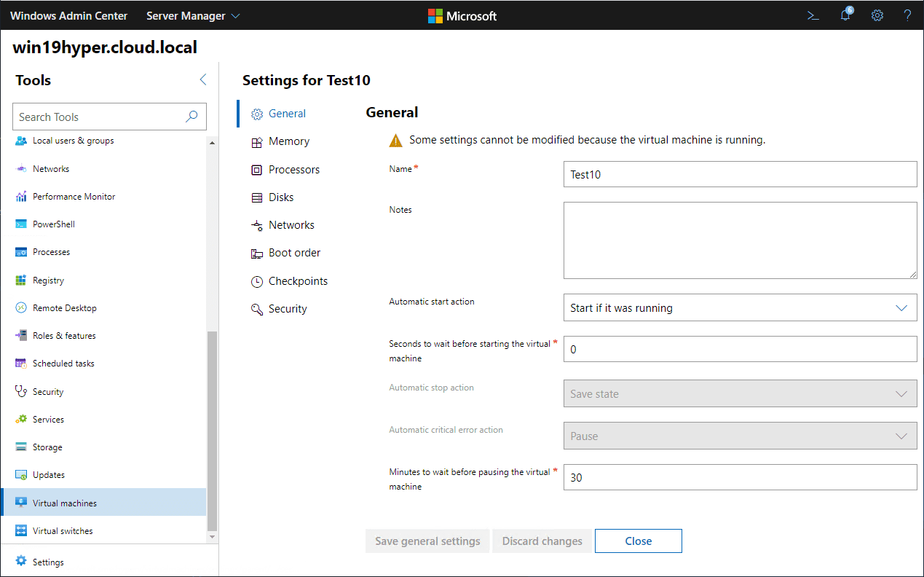Screen dimensions: 924x577
Task: Collapse the Tools pane with the chevron
Action: tap(202, 79)
